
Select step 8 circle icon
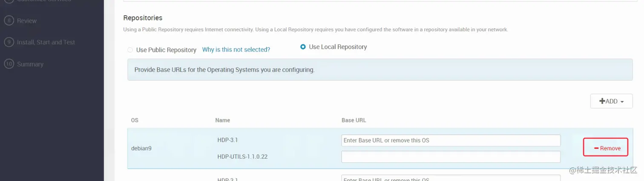[9, 20]
